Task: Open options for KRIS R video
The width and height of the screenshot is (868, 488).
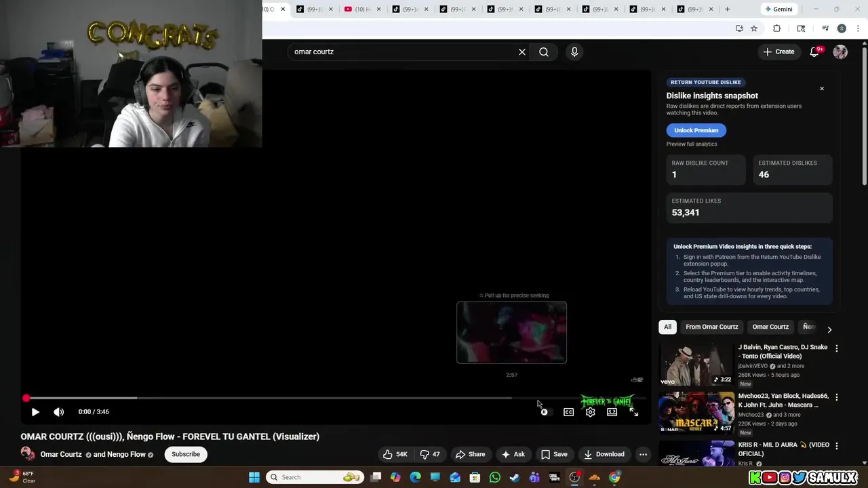Action: (836, 446)
